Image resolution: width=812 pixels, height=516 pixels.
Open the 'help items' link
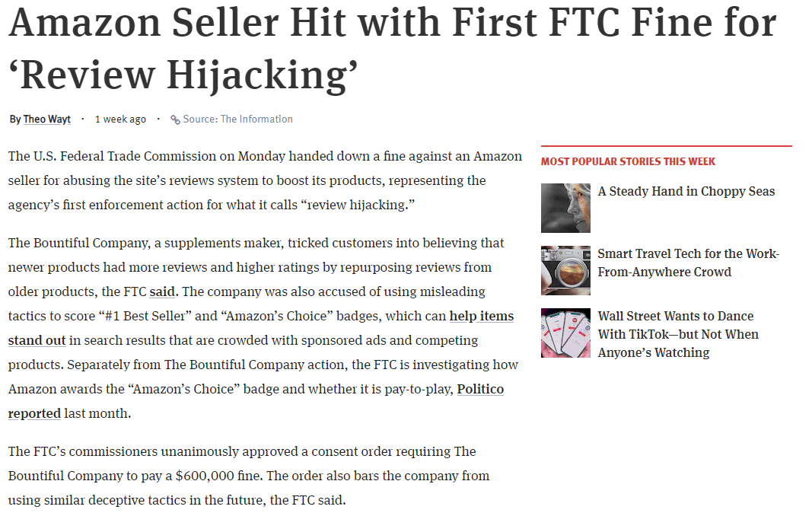(x=481, y=316)
